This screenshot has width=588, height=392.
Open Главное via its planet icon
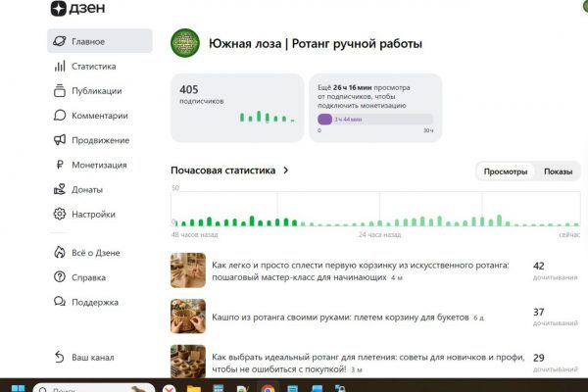(x=59, y=41)
